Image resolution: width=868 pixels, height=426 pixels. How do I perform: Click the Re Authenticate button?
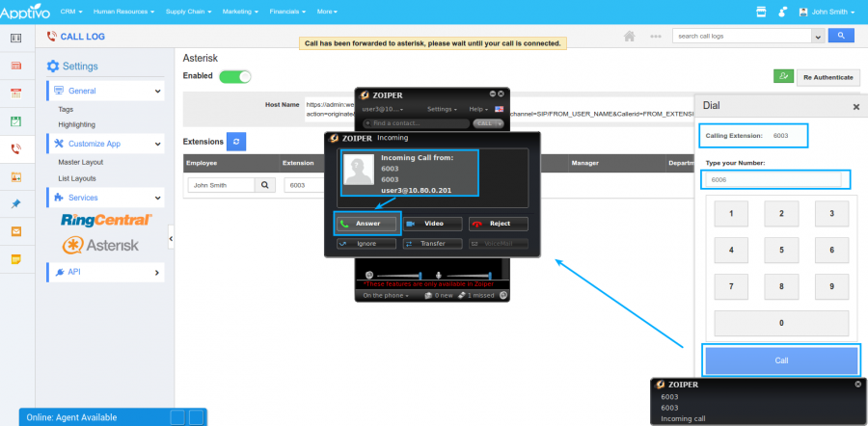click(828, 77)
